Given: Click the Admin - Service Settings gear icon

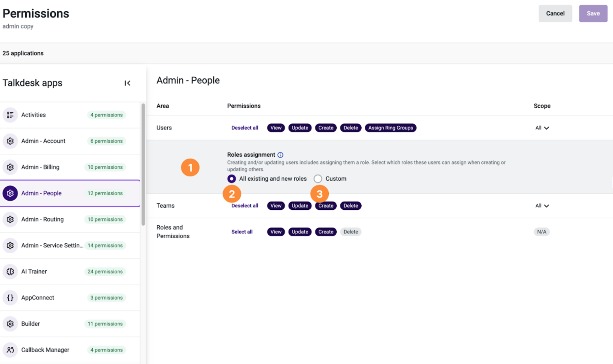Looking at the screenshot, I should 10,245.
